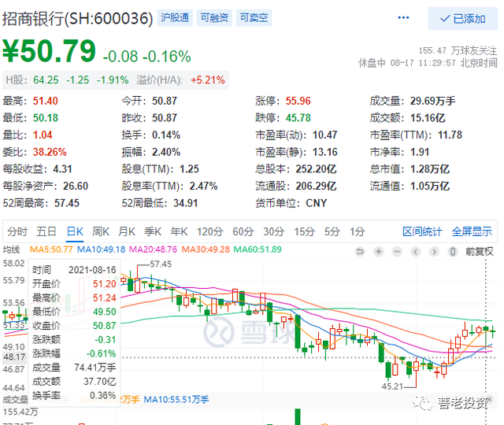This screenshot has height=425, width=504.
Task: Shift chart left with the left chevron icon
Action: click(416, 251)
